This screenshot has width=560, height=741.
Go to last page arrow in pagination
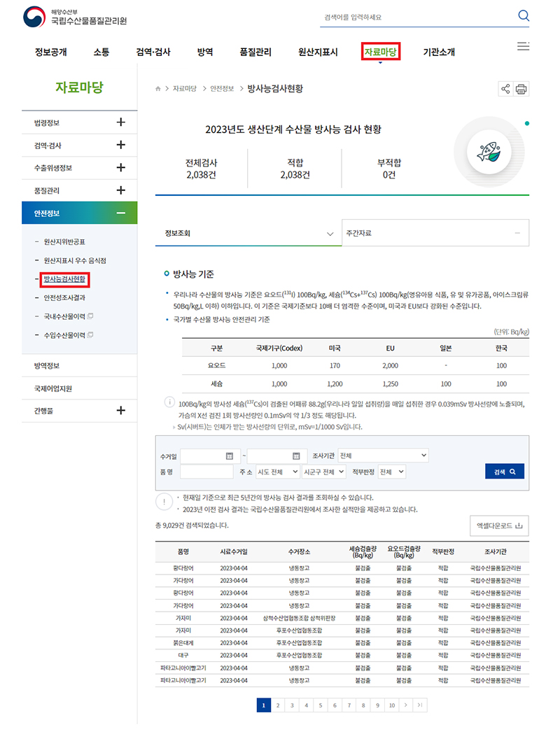[x=420, y=705]
